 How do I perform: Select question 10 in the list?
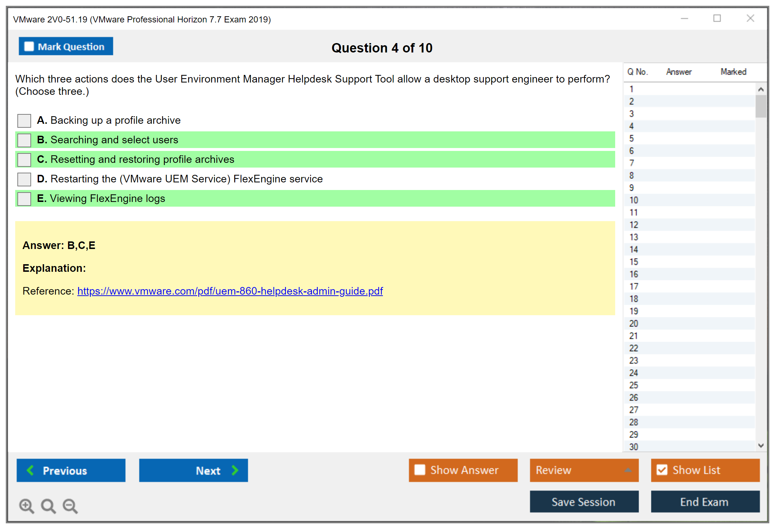click(634, 200)
